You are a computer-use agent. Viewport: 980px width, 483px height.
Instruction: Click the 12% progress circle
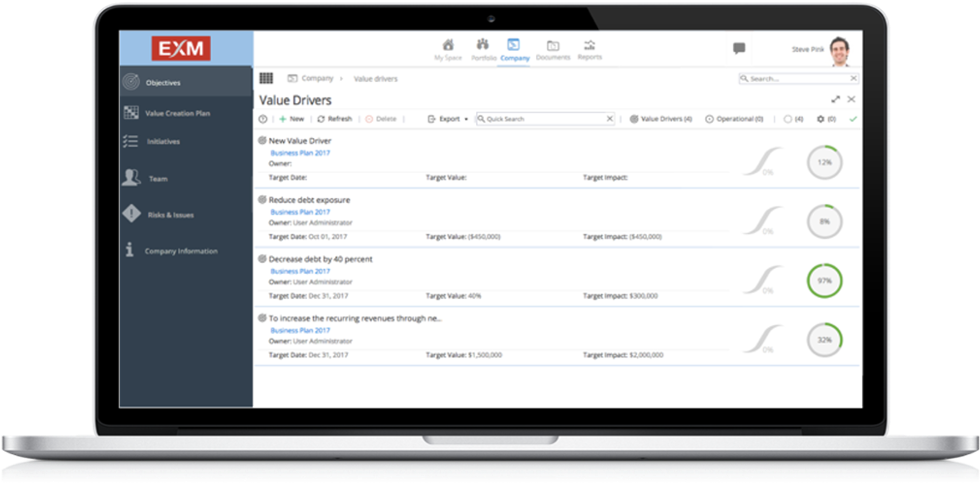(x=824, y=162)
